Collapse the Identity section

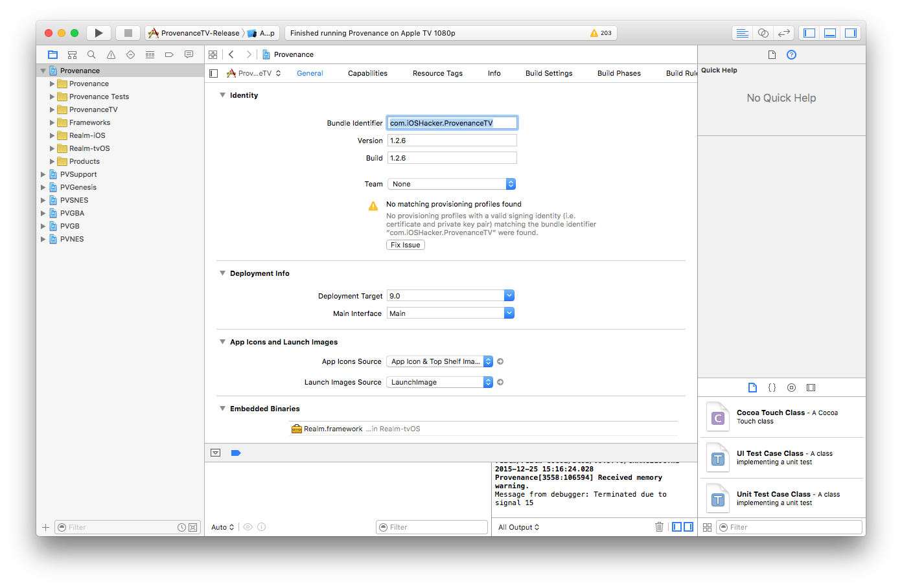223,95
